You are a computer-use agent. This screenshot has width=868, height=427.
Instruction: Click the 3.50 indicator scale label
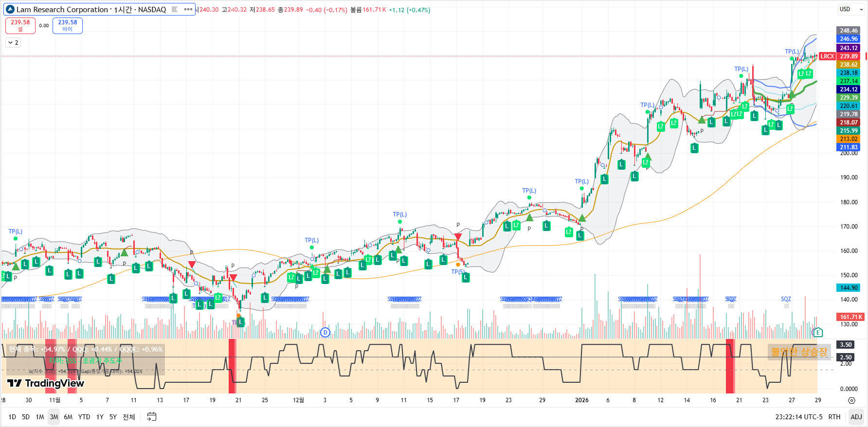tap(845, 345)
